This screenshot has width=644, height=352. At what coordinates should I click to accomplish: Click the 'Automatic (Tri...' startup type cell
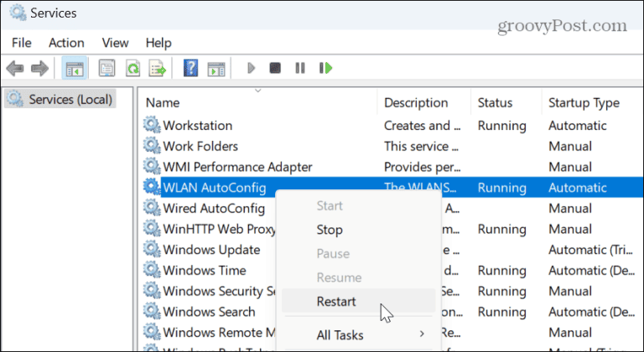590,250
